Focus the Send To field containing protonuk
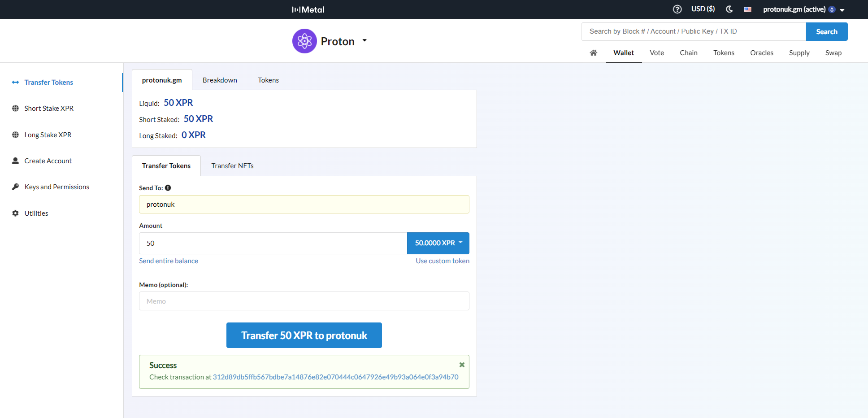The image size is (868, 418). pyautogui.click(x=304, y=205)
